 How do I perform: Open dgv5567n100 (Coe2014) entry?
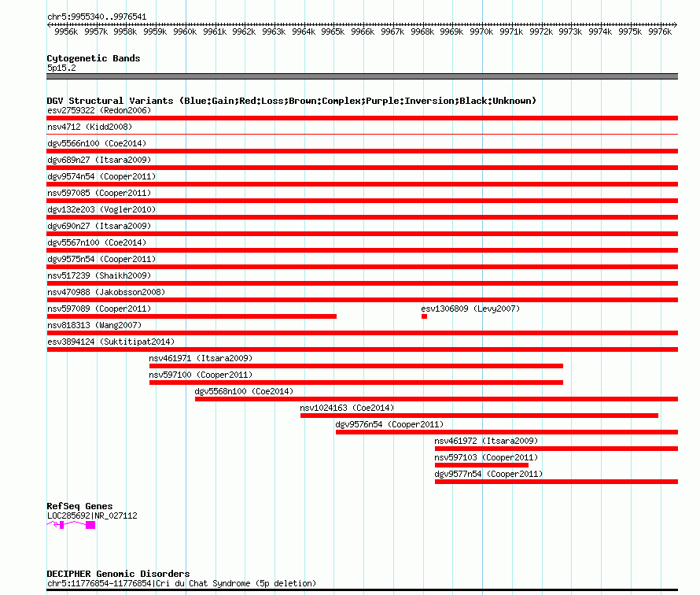coord(97,242)
